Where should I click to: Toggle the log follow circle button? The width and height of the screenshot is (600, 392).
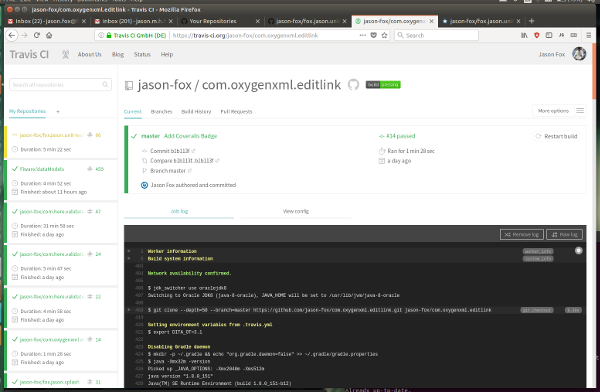tap(579, 251)
